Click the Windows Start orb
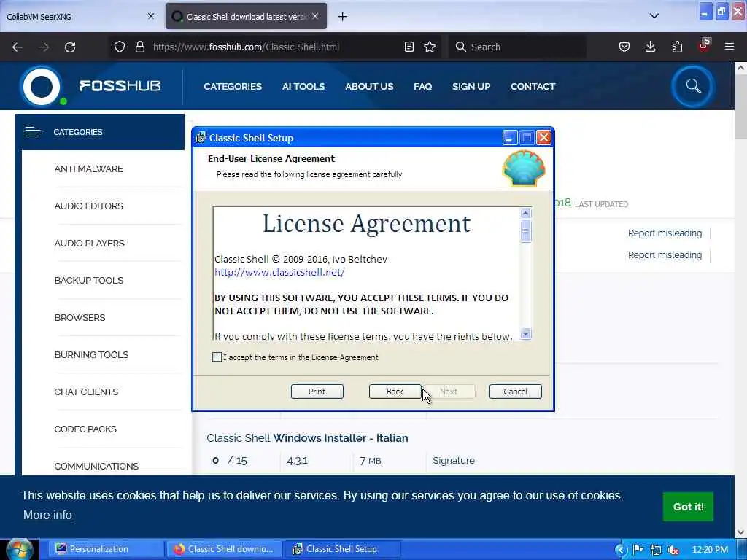 pos(19,549)
